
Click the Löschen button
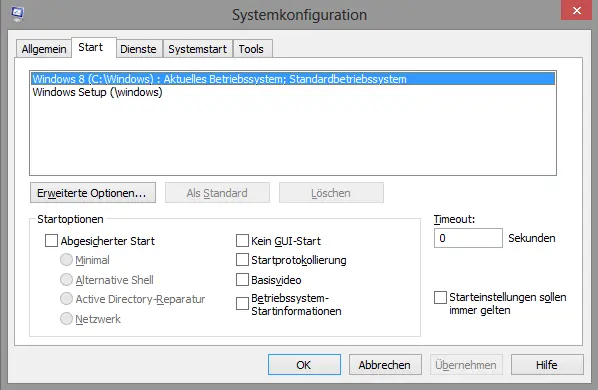pyautogui.click(x=331, y=193)
